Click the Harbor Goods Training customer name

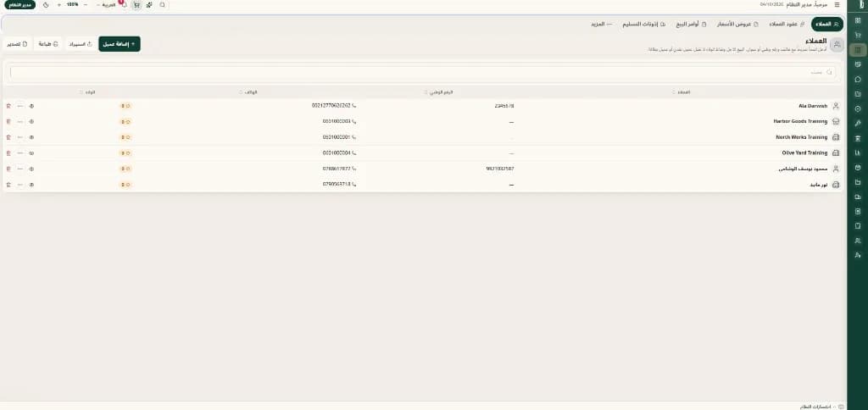pos(800,121)
